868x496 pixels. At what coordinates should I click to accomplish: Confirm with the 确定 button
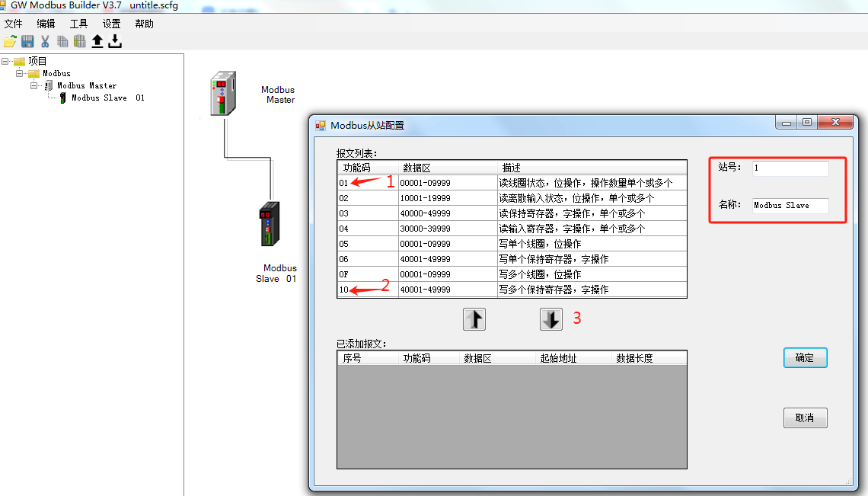click(806, 358)
